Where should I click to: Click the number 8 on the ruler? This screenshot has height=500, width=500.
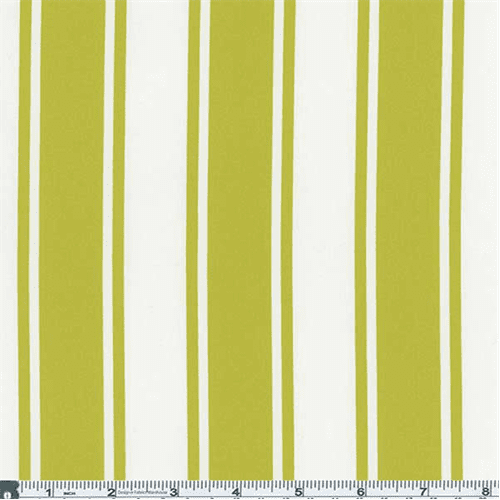point(485,492)
